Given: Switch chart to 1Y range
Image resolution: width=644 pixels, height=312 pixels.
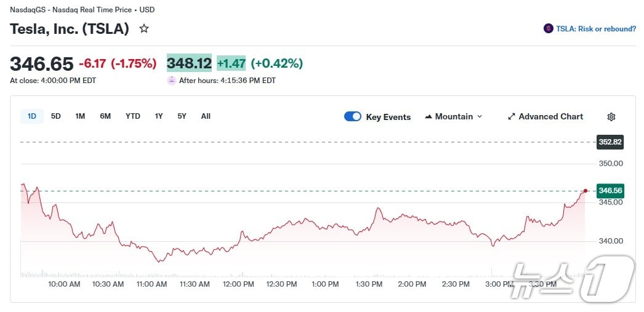Looking at the screenshot, I should click(x=159, y=116).
